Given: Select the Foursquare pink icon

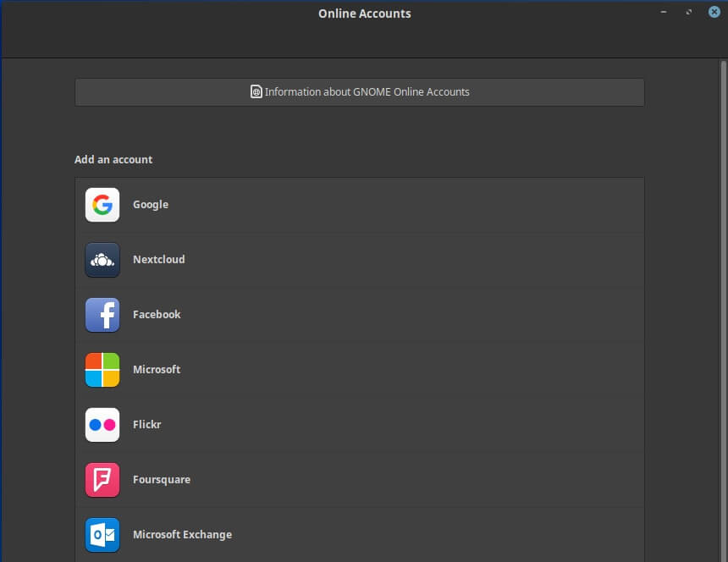Looking at the screenshot, I should pos(102,480).
